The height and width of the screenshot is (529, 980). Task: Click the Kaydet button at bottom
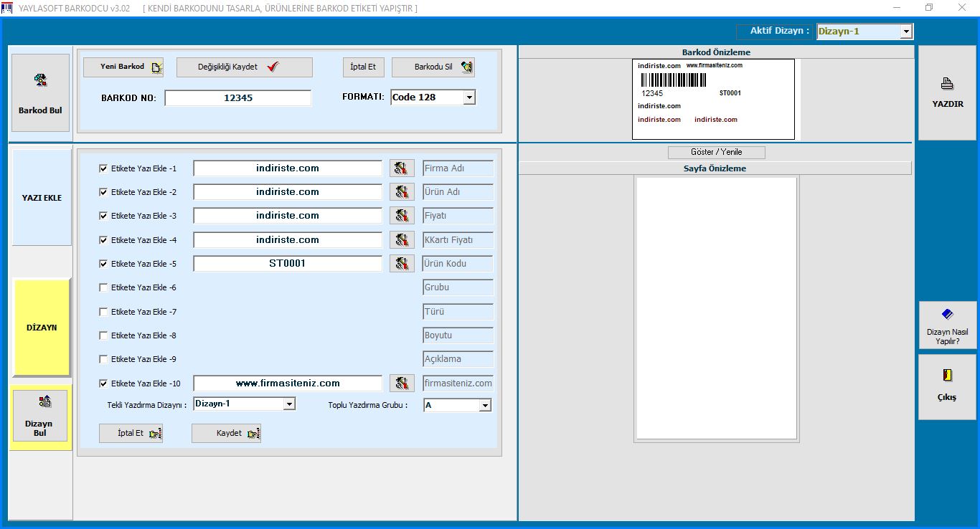(226, 434)
